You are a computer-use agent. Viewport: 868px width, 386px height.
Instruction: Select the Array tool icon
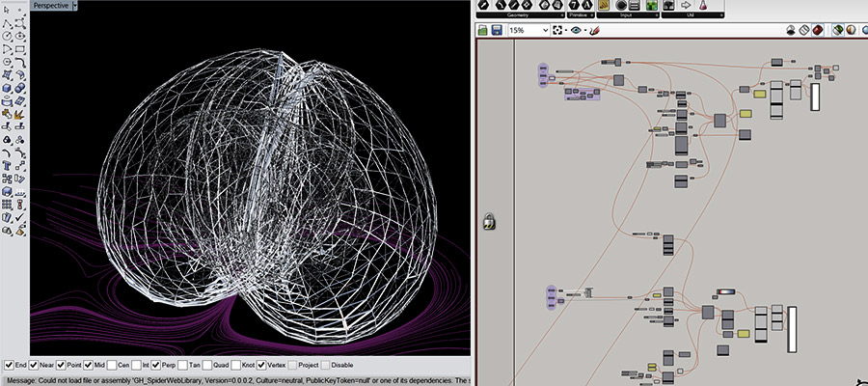(x=7, y=205)
